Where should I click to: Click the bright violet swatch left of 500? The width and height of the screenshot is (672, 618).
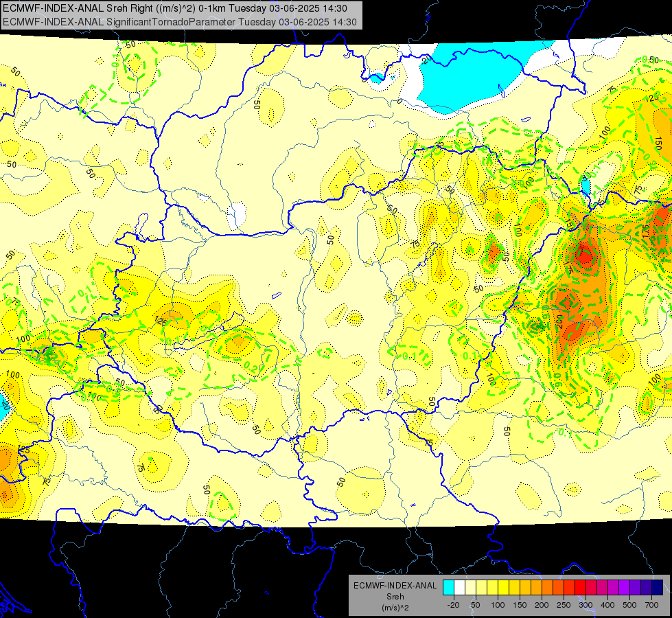tap(625, 587)
